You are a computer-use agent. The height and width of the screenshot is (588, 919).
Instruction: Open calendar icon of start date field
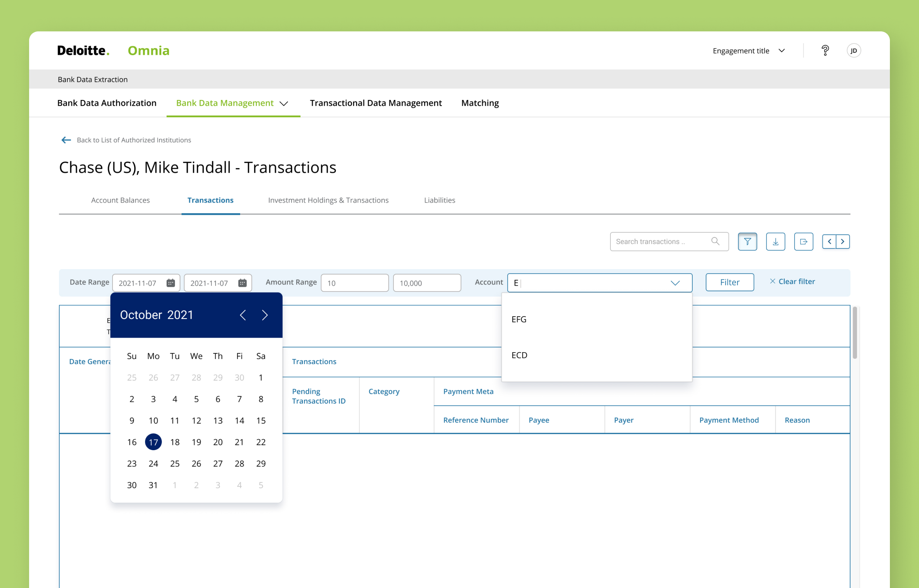tap(171, 283)
